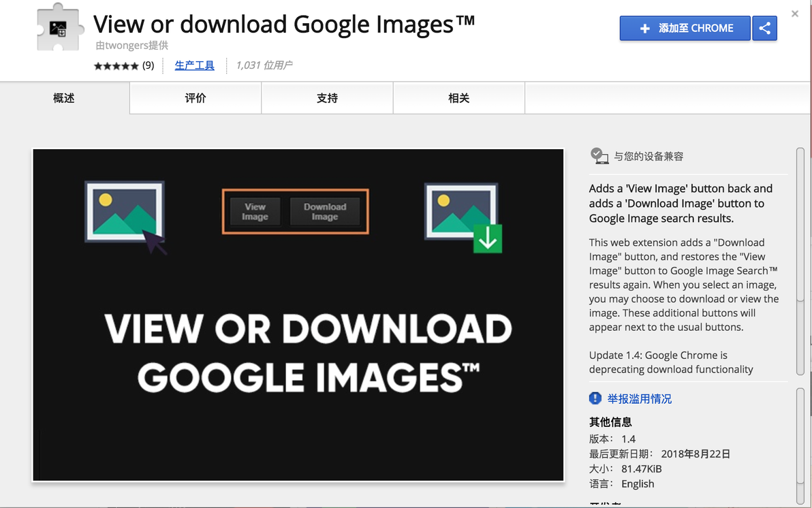
Task: Click the additional info panel scrollbar
Action: (800, 445)
